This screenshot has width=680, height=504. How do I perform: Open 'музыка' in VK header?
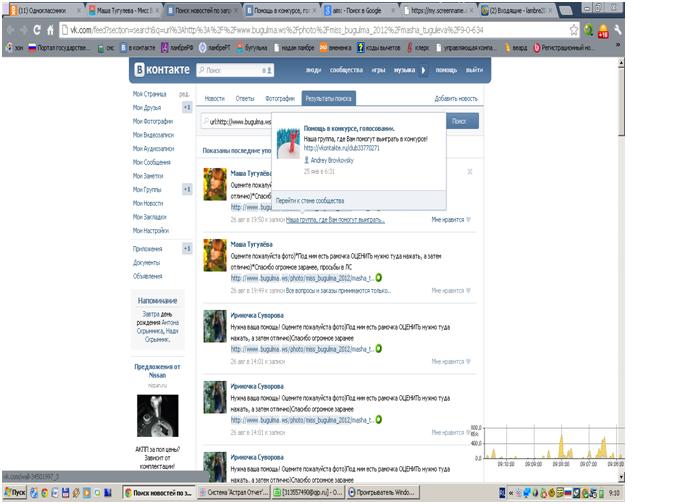(404, 70)
